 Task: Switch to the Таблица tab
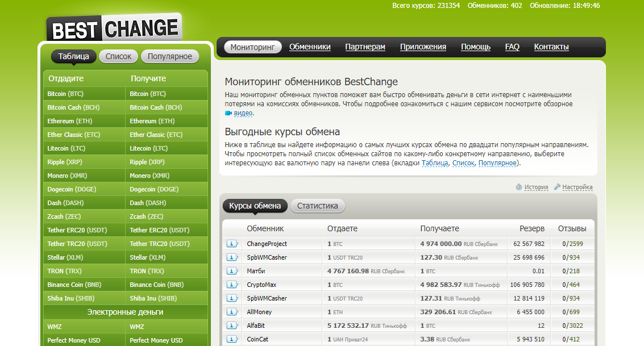click(x=73, y=56)
